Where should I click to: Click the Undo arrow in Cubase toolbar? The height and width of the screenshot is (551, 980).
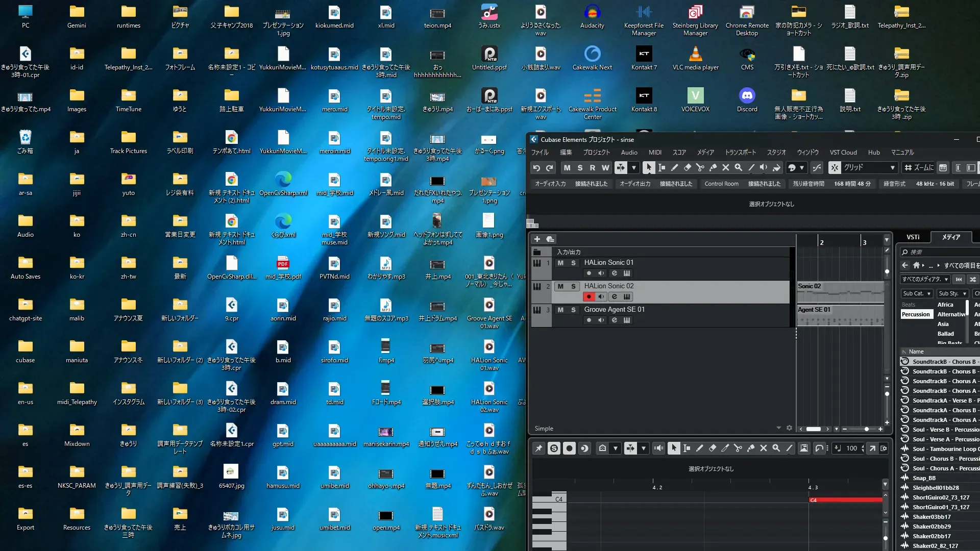coord(536,168)
